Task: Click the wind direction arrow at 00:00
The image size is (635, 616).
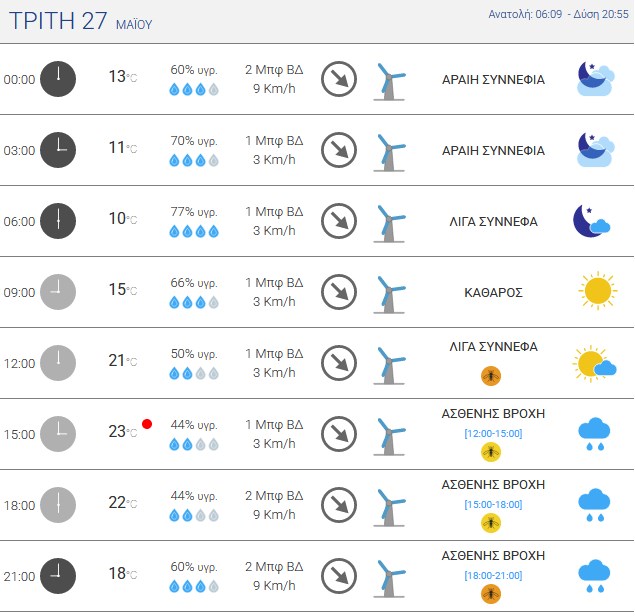Action: click(x=339, y=79)
